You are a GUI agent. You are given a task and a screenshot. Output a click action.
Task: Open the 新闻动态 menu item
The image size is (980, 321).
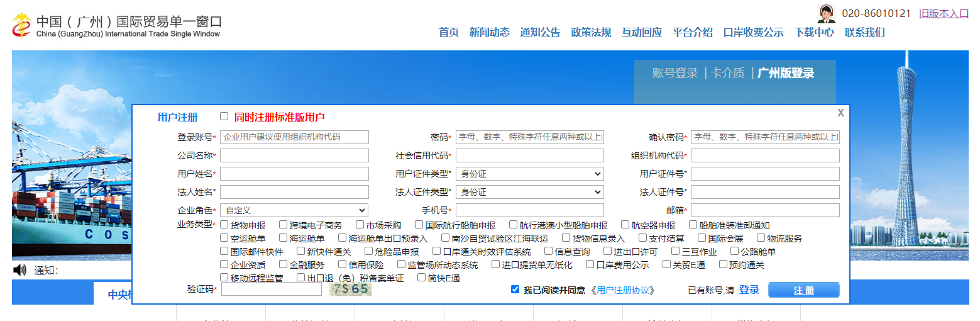(x=489, y=33)
